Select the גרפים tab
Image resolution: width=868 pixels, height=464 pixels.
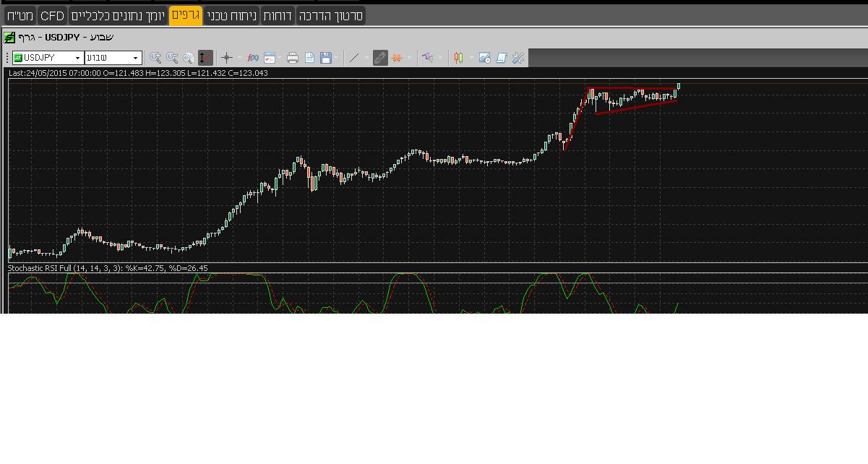[186, 15]
